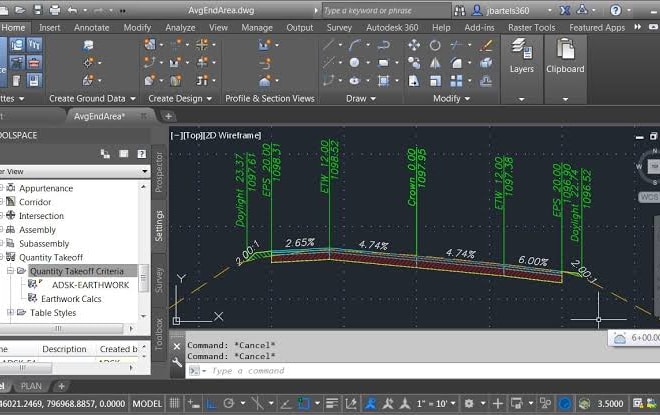
Task: Toggle Polar tracking in status bar
Action: 229,404
